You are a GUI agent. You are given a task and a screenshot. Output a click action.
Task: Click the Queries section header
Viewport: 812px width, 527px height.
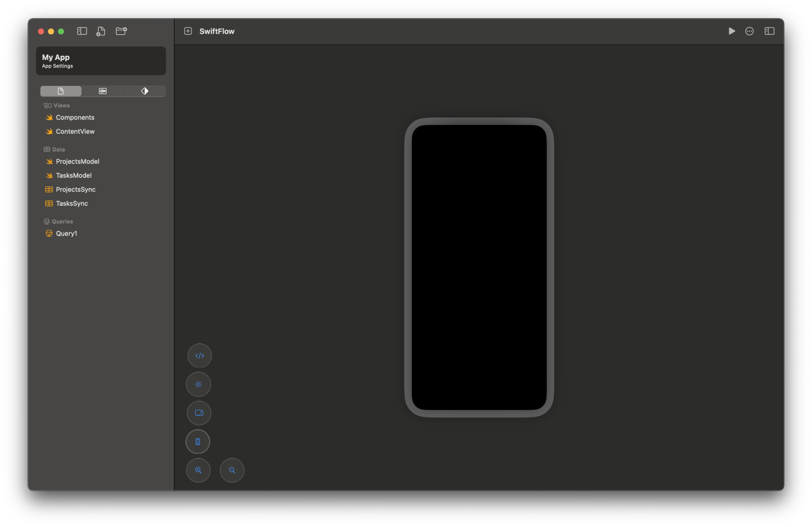tap(58, 222)
